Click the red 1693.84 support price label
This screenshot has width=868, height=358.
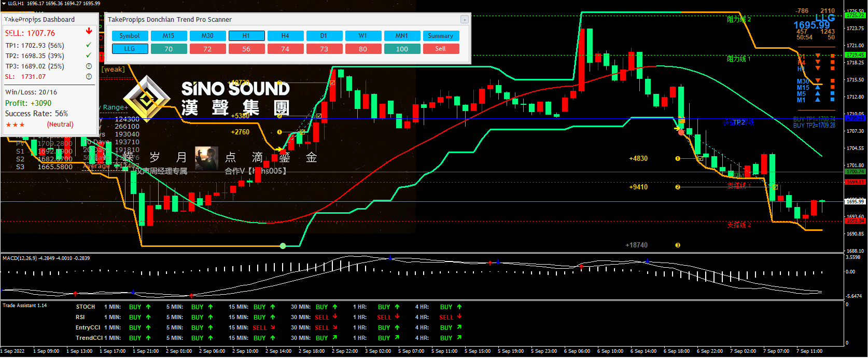click(856, 221)
